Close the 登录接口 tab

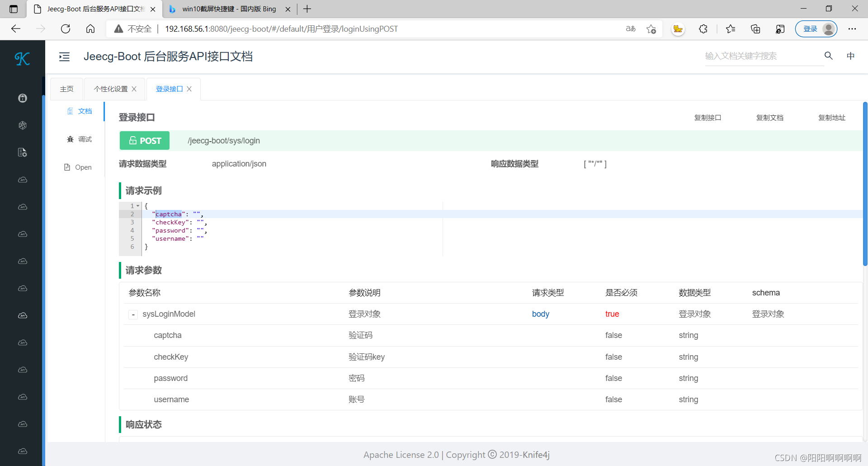point(189,89)
